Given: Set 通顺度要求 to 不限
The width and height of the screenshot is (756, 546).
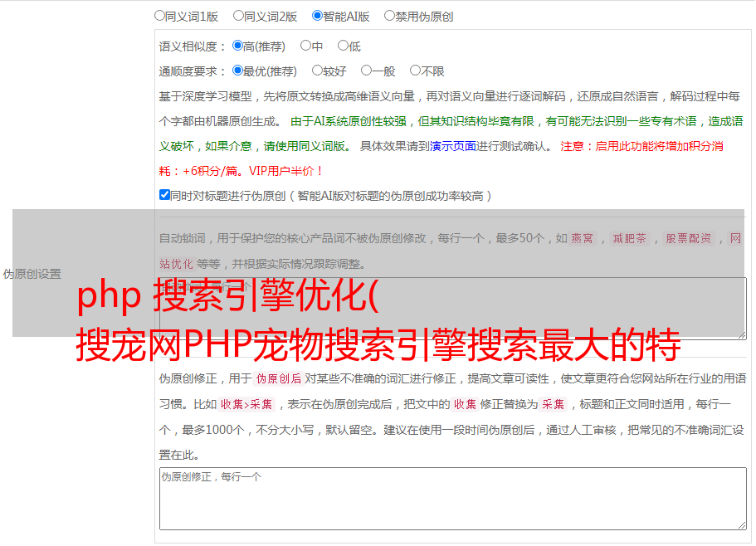Looking at the screenshot, I should pyautogui.click(x=415, y=71).
